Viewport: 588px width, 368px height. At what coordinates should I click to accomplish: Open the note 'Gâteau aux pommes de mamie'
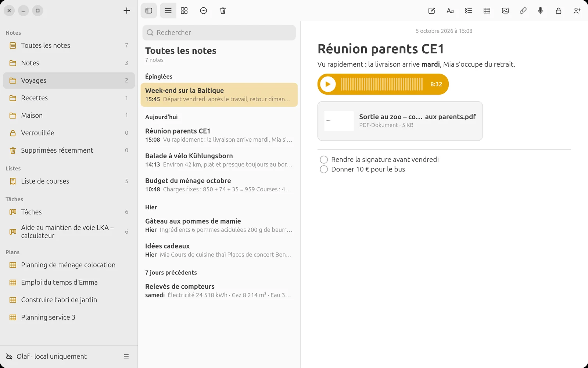(x=219, y=226)
